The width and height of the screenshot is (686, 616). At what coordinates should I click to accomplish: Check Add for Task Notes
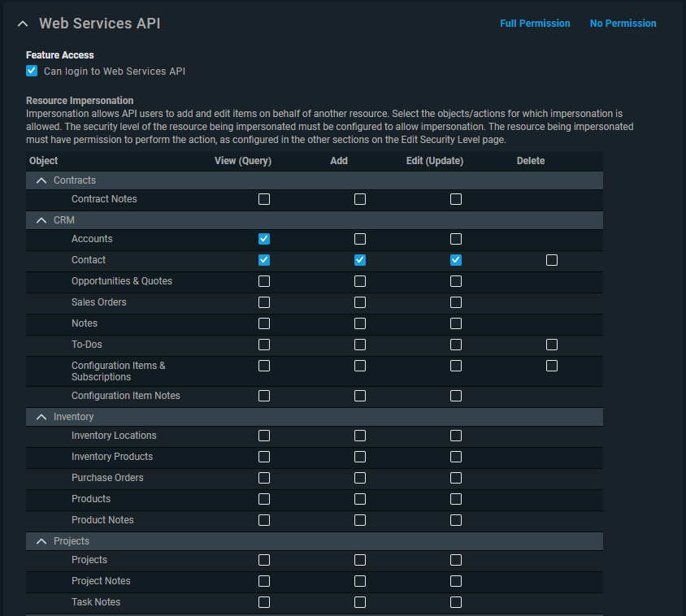359,602
